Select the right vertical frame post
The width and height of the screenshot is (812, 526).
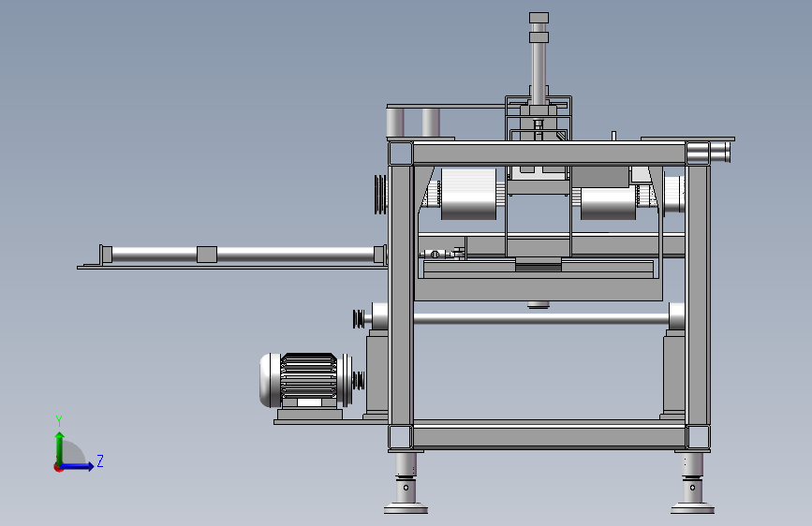click(698, 295)
